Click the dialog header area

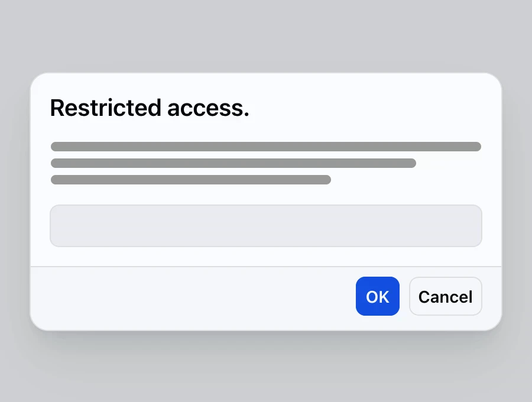266,108
